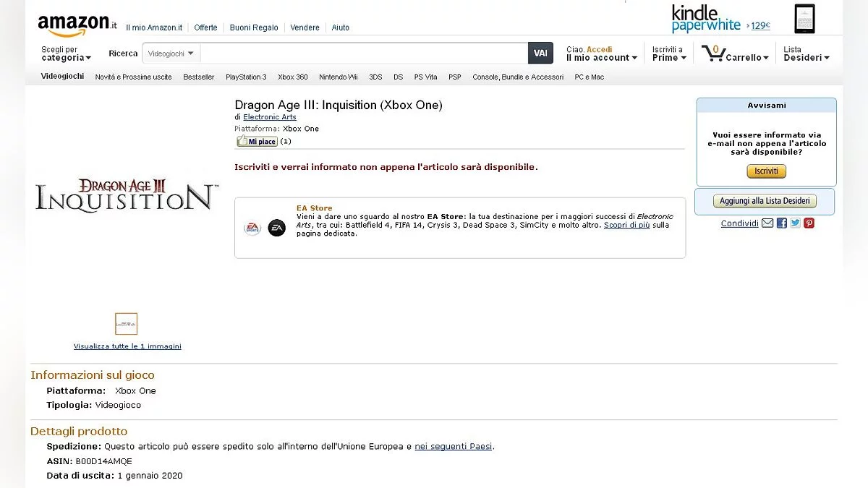Share on Facebook icon

pos(782,223)
